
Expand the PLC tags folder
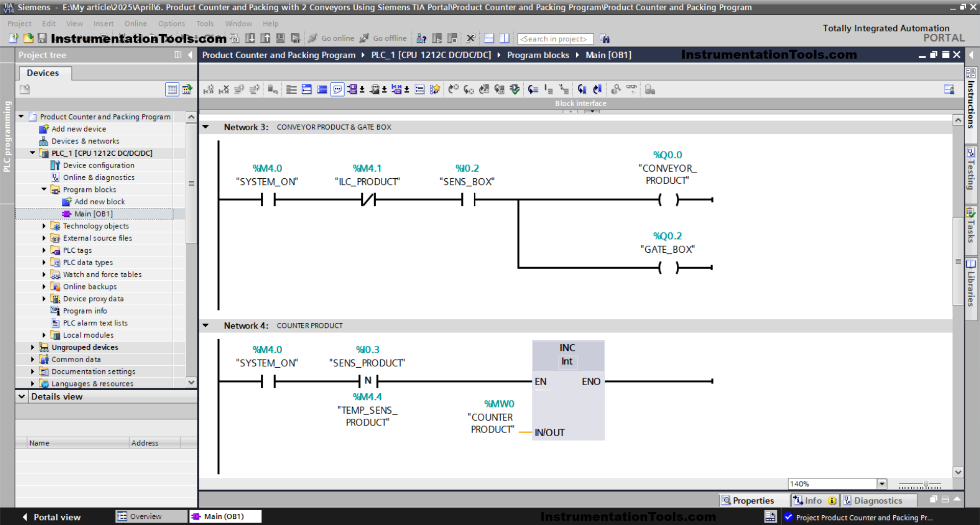[x=44, y=250]
